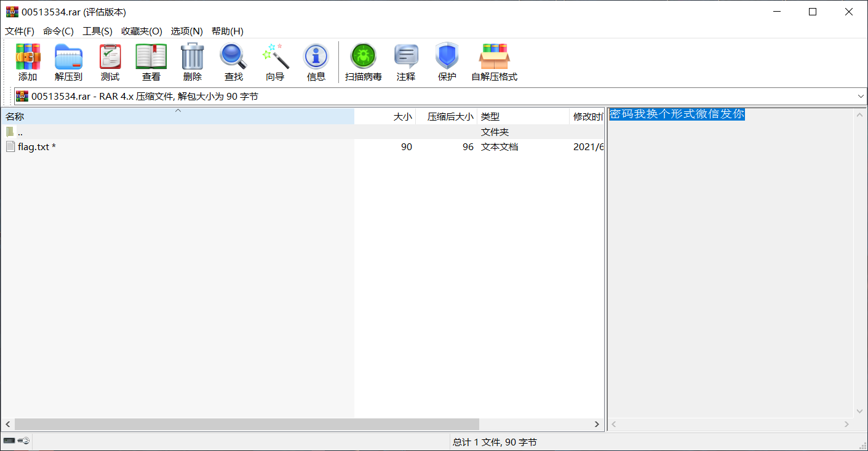The height and width of the screenshot is (451, 868).
Task: Open the 文件(F) menu
Action: [20, 31]
